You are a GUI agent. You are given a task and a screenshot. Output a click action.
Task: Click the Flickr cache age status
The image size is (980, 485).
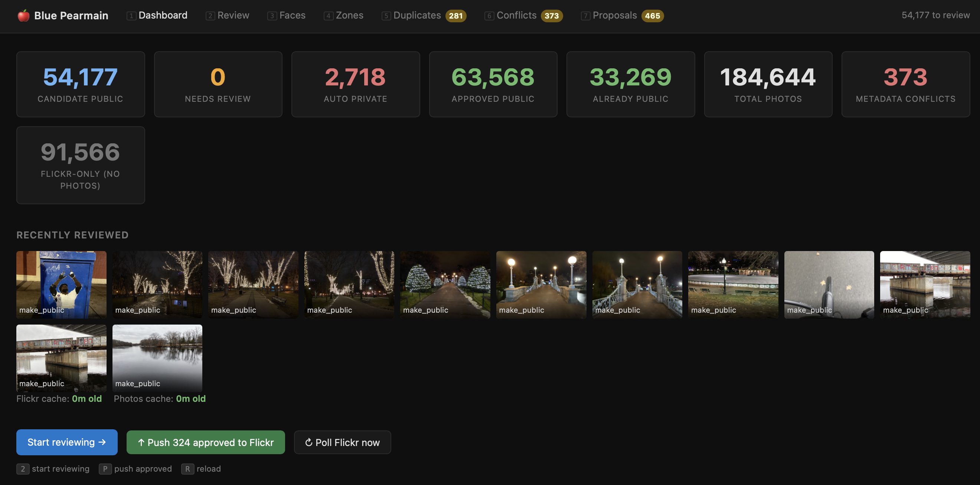pos(59,398)
